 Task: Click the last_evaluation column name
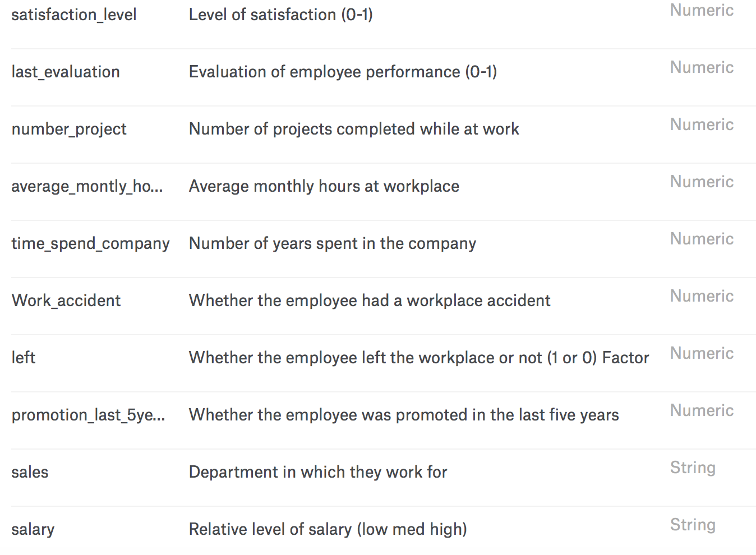(x=66, y=72)
